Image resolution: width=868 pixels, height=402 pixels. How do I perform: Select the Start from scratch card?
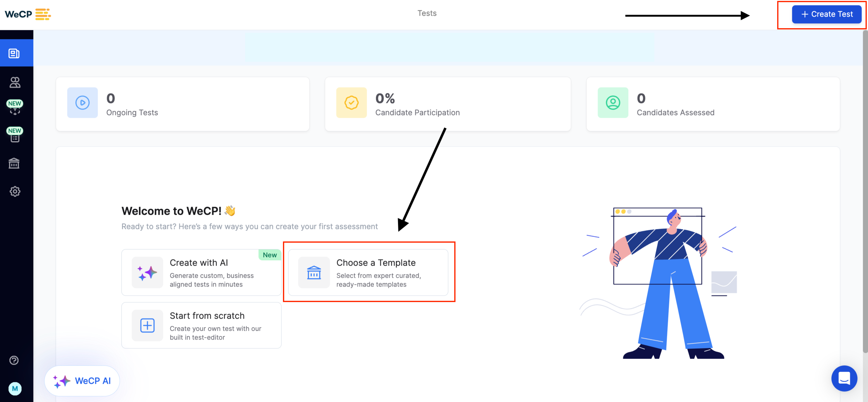(201, 325)
